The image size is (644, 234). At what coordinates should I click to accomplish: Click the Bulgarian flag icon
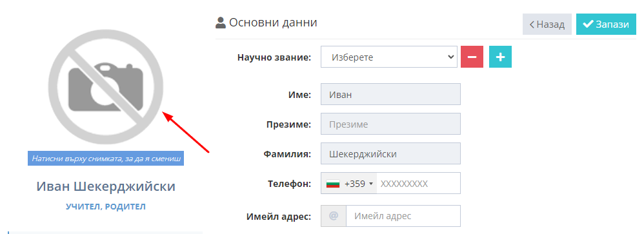(333, 184)
